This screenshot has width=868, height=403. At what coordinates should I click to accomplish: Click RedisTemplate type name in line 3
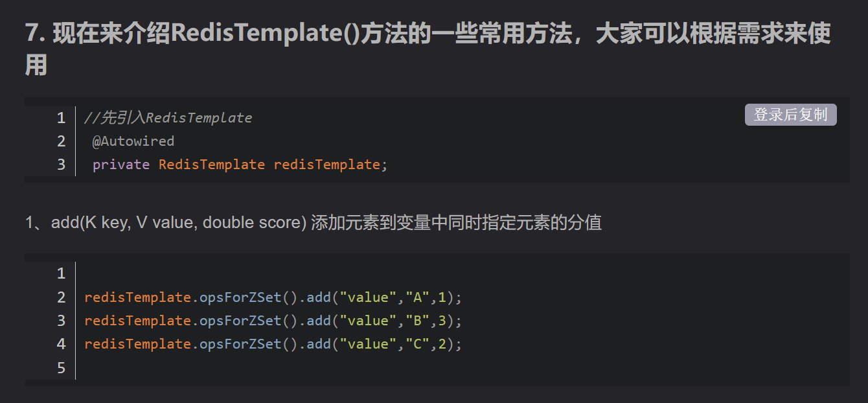pyautogui.click(x=211, y=165)
